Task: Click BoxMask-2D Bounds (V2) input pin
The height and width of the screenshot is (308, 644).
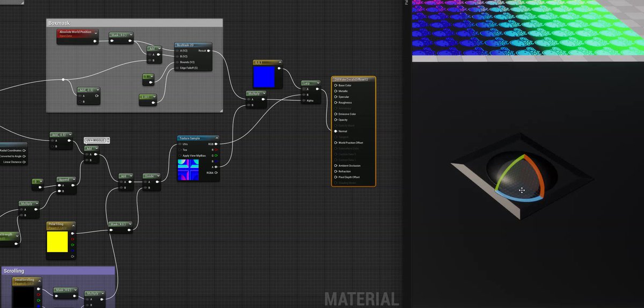Action: click(x=179, y=62)
